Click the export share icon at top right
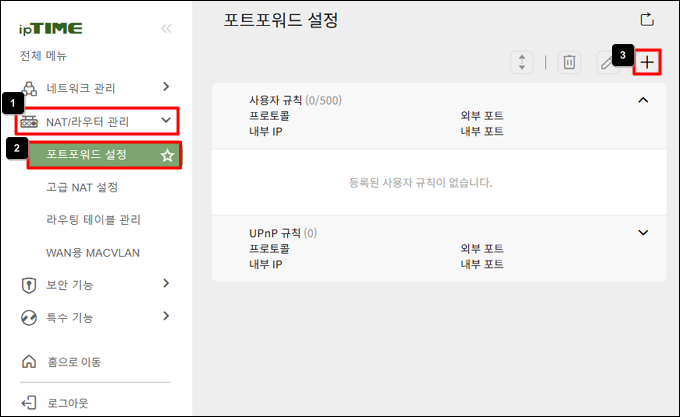Screen dimensions: 680x417 [x=647, y=19]
